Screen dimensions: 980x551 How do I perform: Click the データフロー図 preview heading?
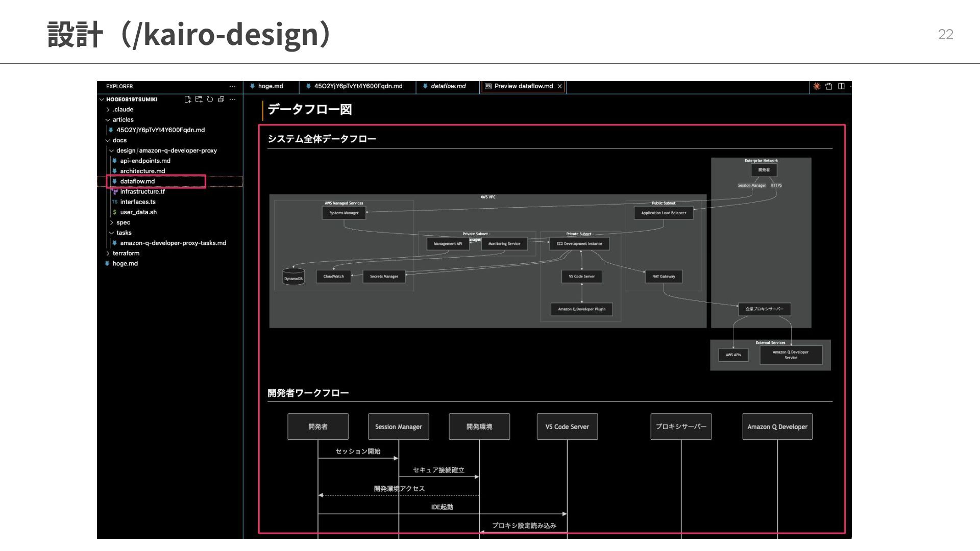(310, 109)
